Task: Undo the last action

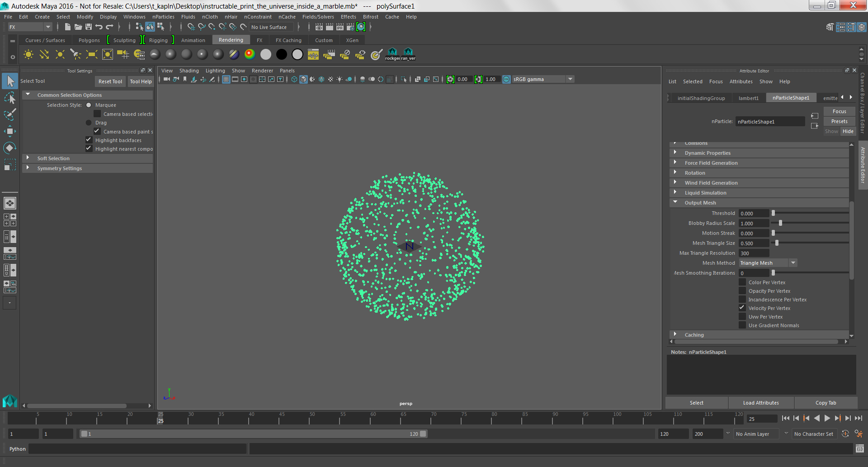Action: [99, 27]
